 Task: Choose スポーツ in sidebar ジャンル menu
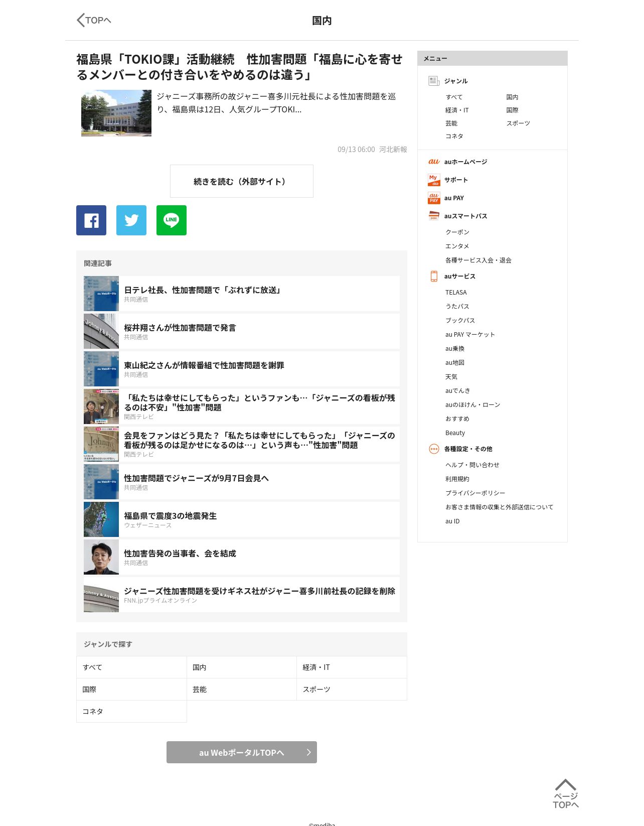tap(518, 123)
